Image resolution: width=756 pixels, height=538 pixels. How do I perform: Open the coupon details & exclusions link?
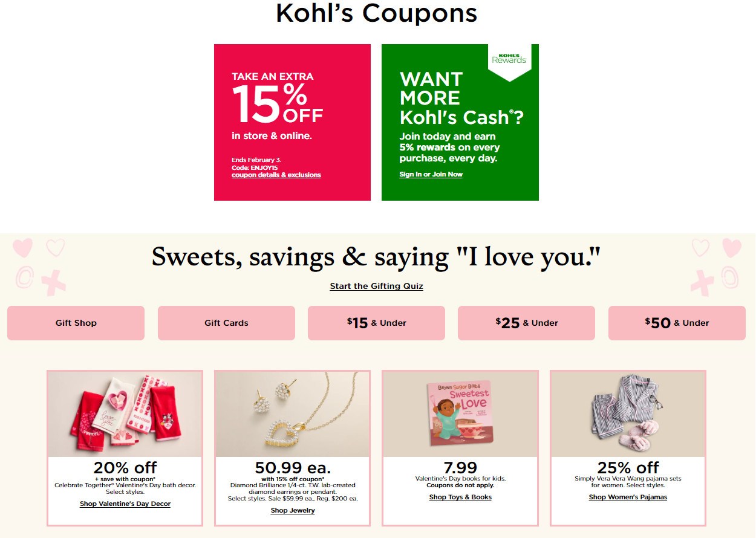(x=276, y=175)
